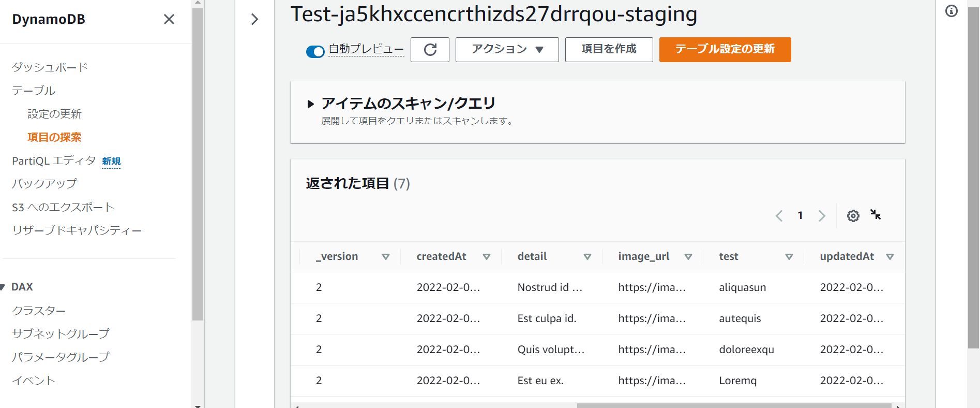
Task: Open イベント under DAX
Action: pos(34,381)
